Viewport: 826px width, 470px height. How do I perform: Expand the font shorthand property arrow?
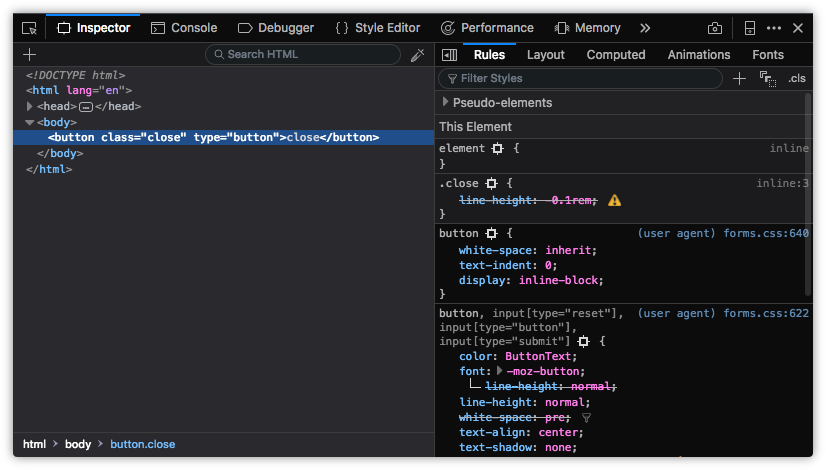pos(499,371)
